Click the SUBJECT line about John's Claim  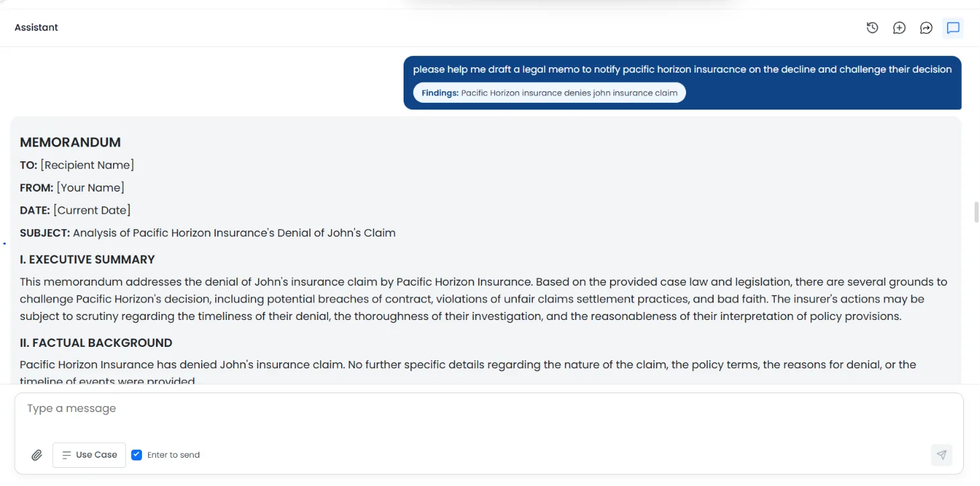point(208,233)
